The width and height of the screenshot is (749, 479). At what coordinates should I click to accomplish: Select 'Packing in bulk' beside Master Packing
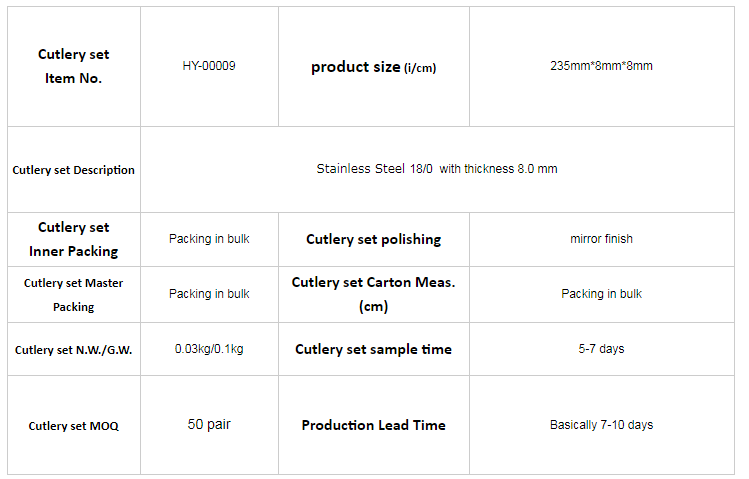point(209,294)
